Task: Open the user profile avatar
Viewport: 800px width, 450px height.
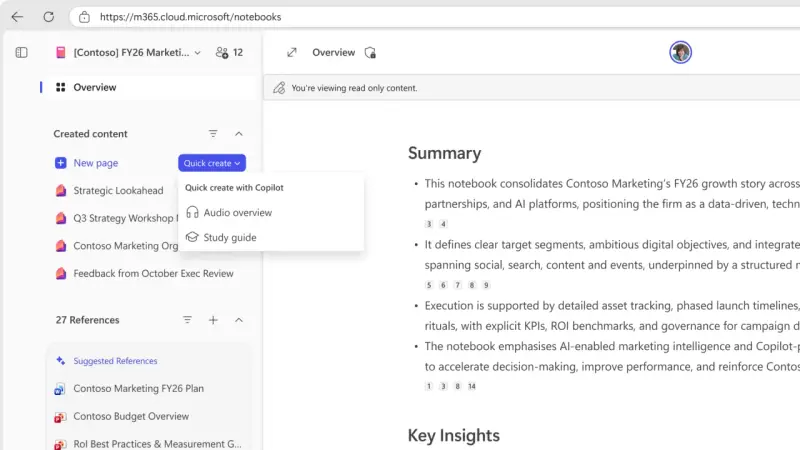Action: click(x=680, y=53)
